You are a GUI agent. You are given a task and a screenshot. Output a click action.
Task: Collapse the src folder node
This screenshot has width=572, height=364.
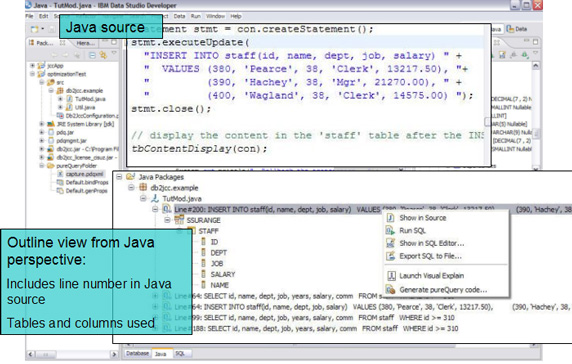tap(42, 82)
